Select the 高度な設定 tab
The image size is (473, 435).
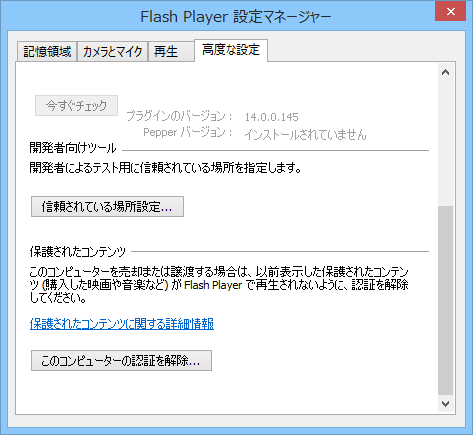pyautogui.click(x=231, y=50)
